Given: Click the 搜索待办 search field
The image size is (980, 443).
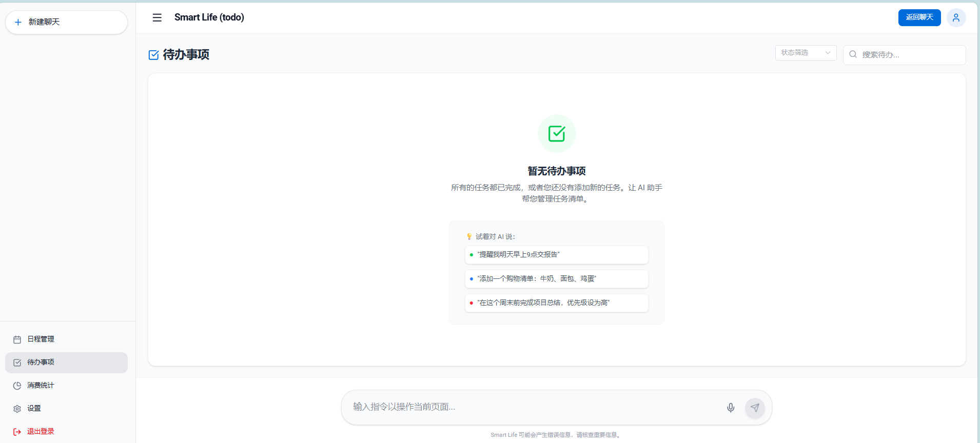Looking at the screenshot, I should (x=904, y=54).
